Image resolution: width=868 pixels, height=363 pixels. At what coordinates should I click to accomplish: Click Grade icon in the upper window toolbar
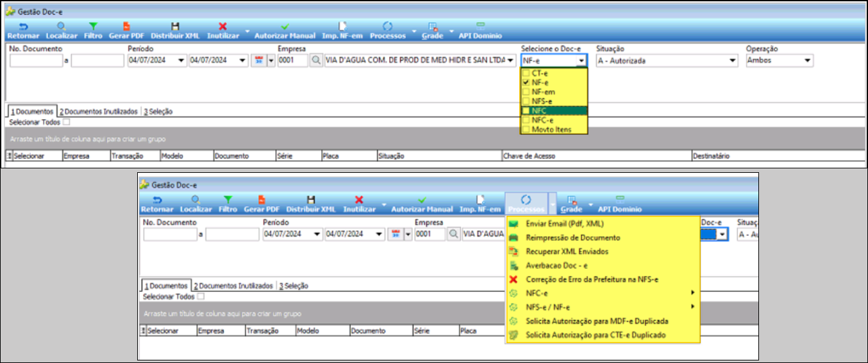[x=433, y=27]
